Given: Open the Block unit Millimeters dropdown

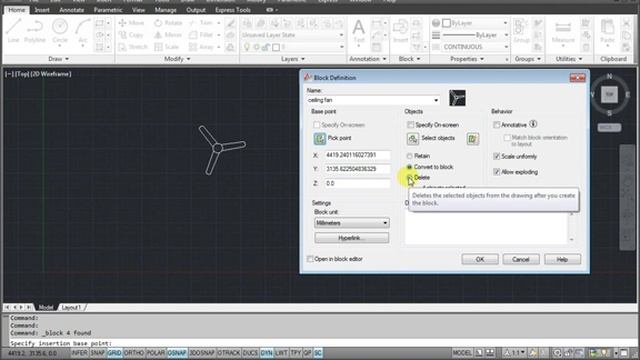Looking at the screenshot, I should pos(352,223).
